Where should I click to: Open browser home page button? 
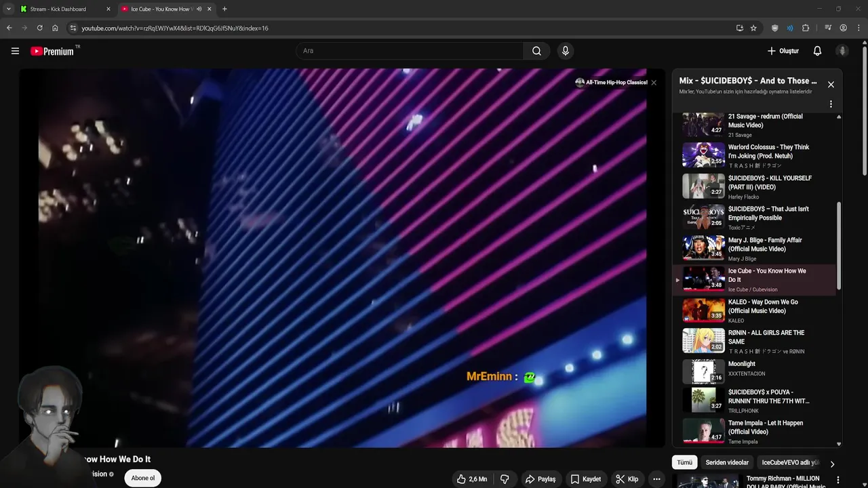pos(55,28)
